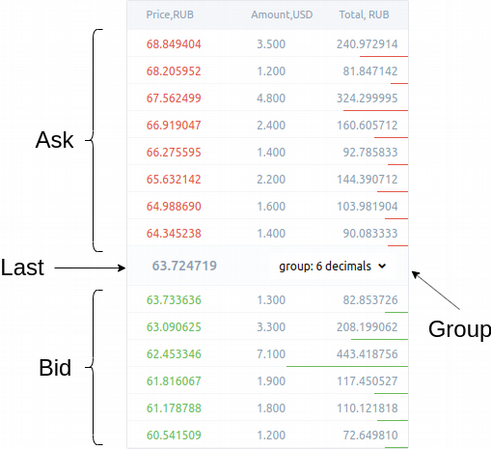Choose ask price 66.275595
Image resolution: width=491 pixels, height=450 pixels.
tap(174, 152)
